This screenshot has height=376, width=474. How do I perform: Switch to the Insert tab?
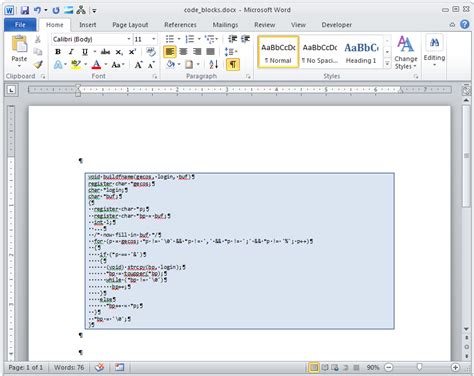88,25
